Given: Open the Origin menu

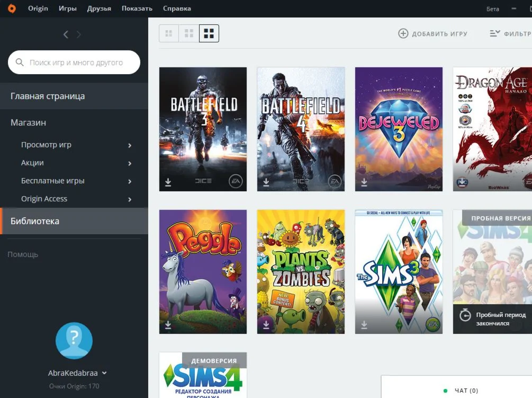Looking at the screenshot, I should click(38, 8).
